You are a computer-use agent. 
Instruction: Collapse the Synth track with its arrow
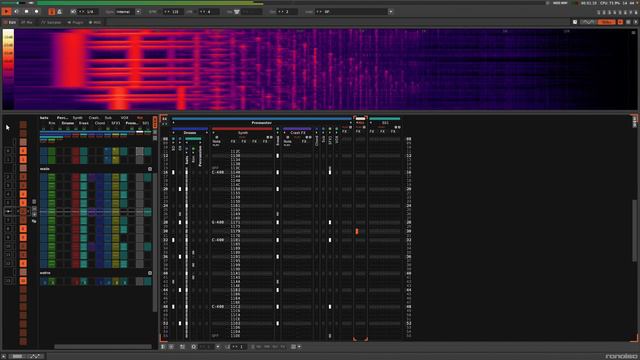click(x=213, y=133)
